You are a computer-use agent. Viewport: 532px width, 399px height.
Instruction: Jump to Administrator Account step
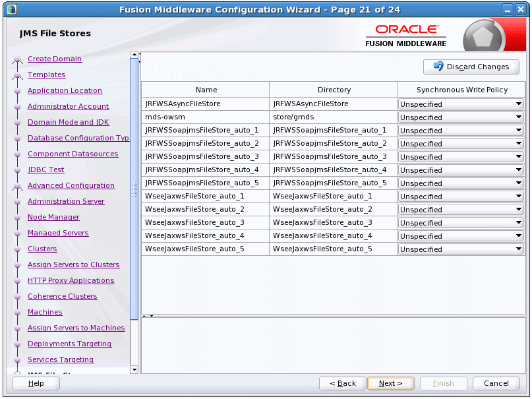[x=68, y=106]
